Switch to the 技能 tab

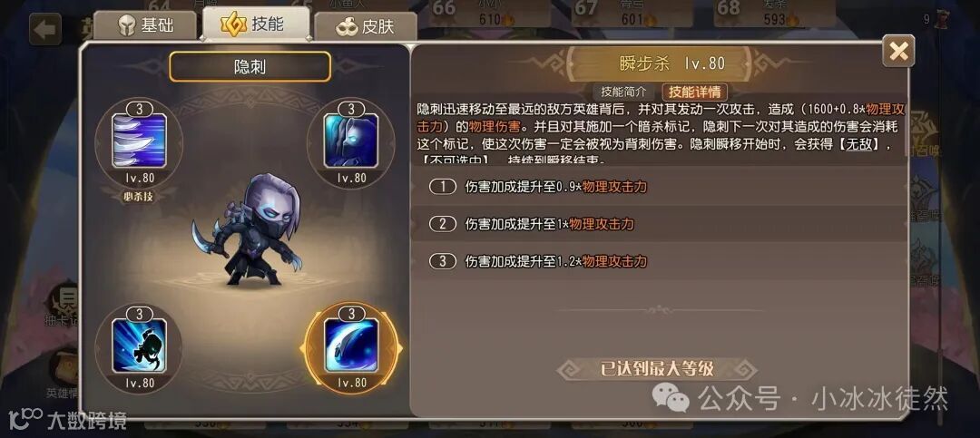tap(256, 24)
